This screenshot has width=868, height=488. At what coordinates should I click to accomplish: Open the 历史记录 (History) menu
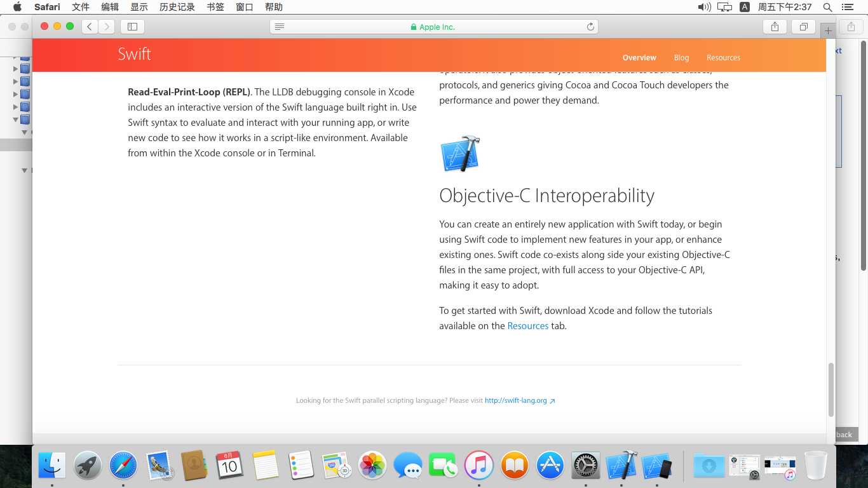pos(177,7)
